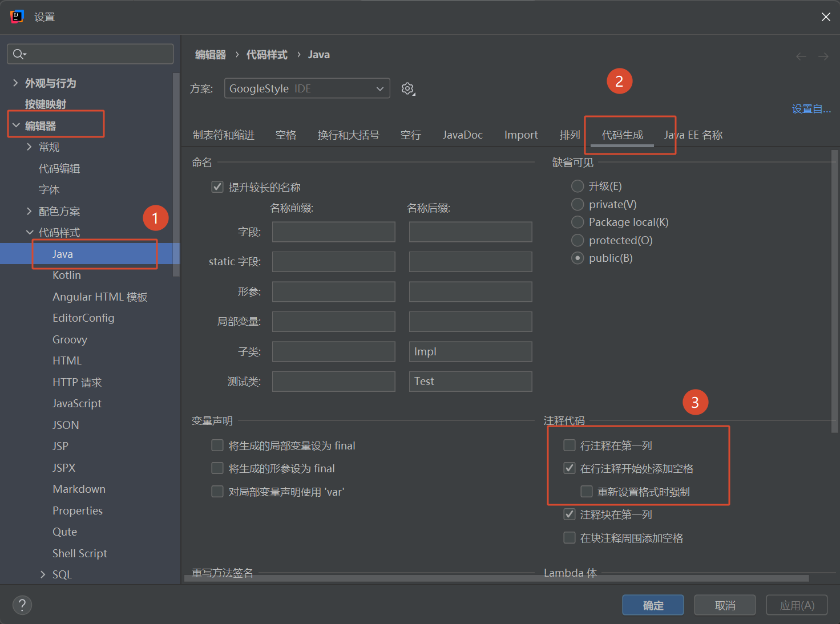Select the 'private(V)' visibility option
Image resolution: width=840 pixels, height=624 pixels.
pyautogui.click(x=577, y=204)
